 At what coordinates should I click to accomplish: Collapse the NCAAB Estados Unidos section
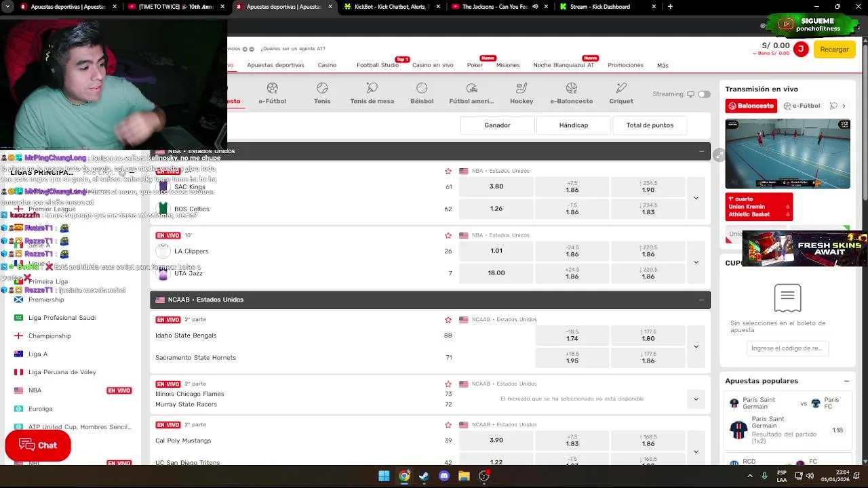click(x=701, y=300)
